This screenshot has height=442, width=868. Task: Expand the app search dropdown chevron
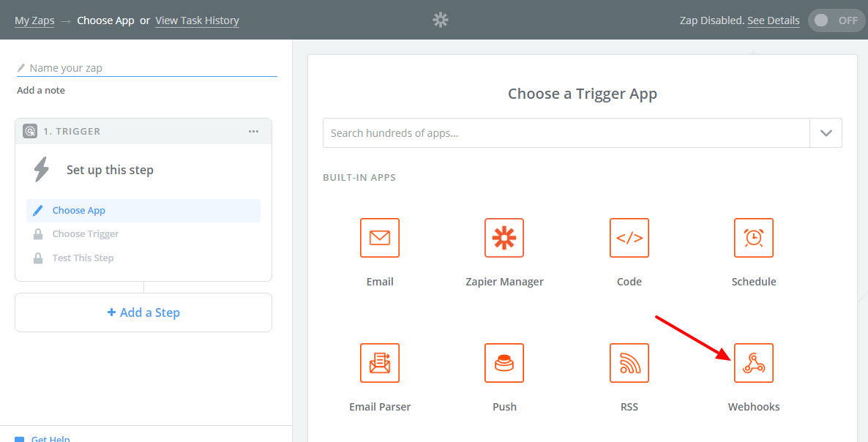pyautogui.click(x=826, y=132)
